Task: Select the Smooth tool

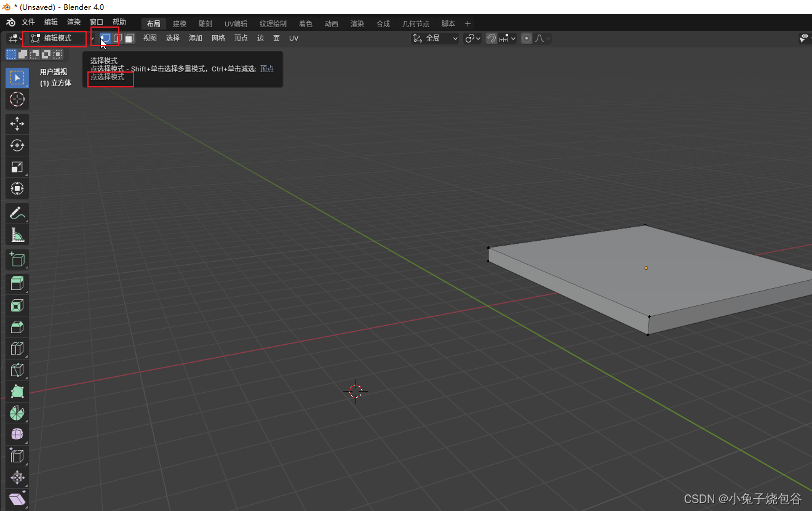Action: point(17,435)
